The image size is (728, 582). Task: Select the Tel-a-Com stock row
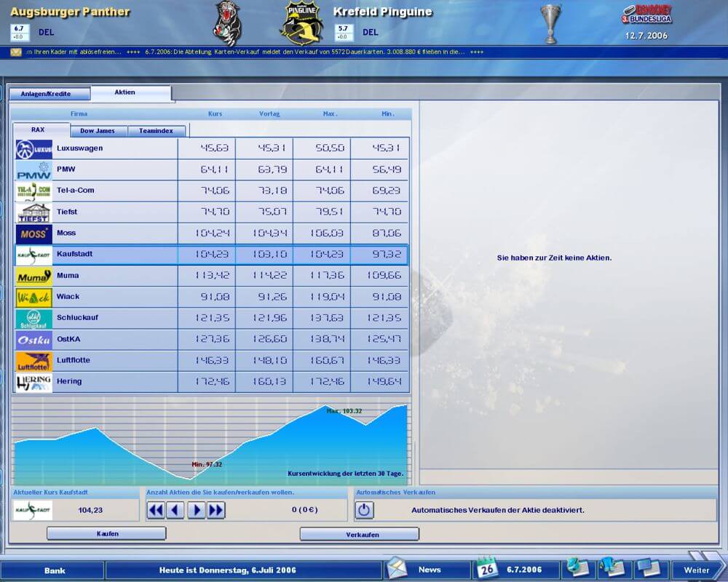(x=212, y=191)
